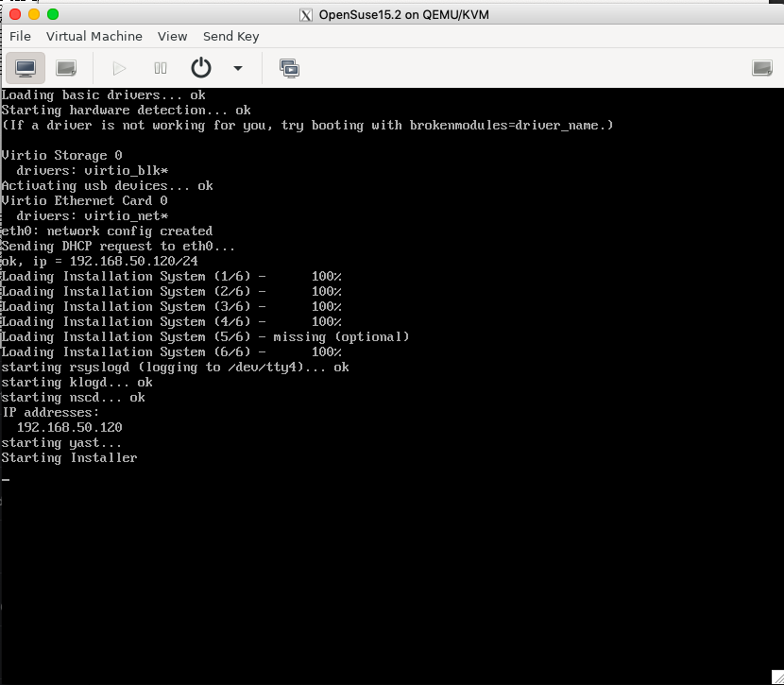
Task: Open the View menu
Action: point(173,37)
